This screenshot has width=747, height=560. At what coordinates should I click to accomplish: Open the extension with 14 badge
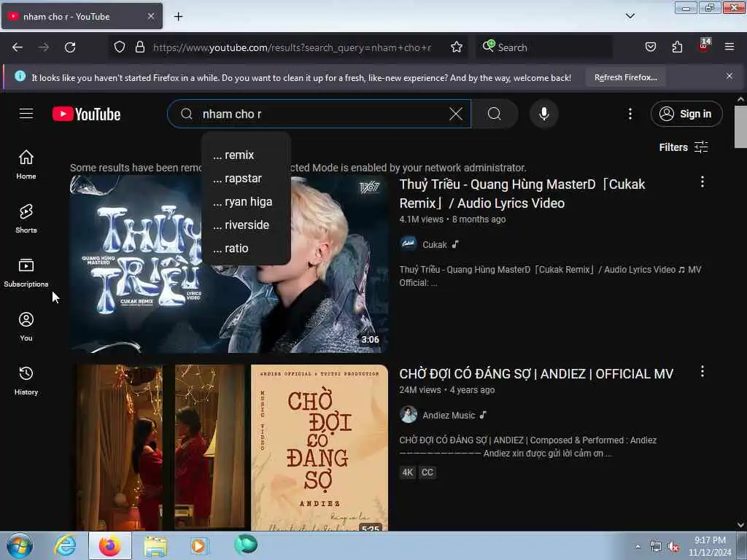[x=704, y=46]
